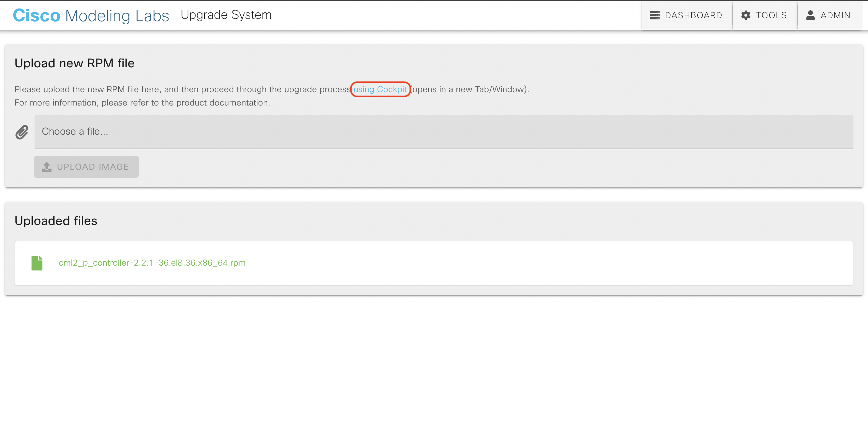Open the Tools menu

tap(771, 15)
